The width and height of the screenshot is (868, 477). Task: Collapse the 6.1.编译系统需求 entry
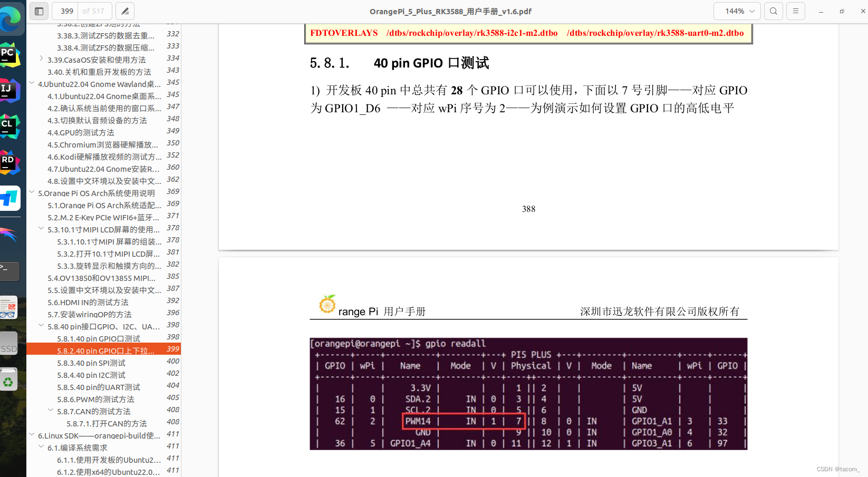[41, 446]
